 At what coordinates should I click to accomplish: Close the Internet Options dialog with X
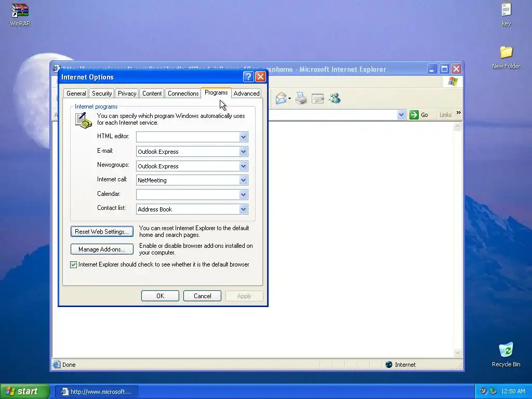tap(260, 77)
